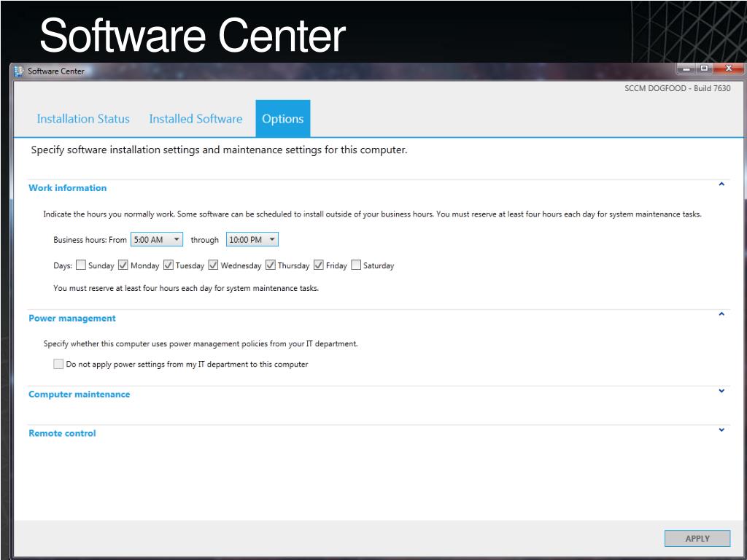The height and width of the screenshot is (560, 747).
Task: Expand the Remote control section chevron
Action: (721, 430)
